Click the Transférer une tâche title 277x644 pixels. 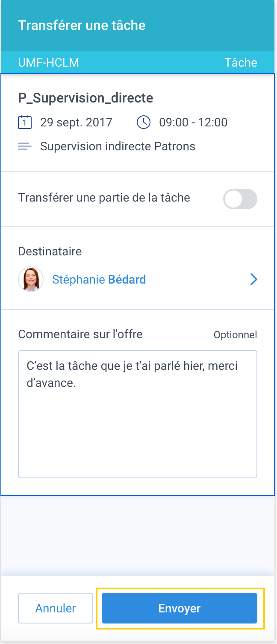pos(82,25)
